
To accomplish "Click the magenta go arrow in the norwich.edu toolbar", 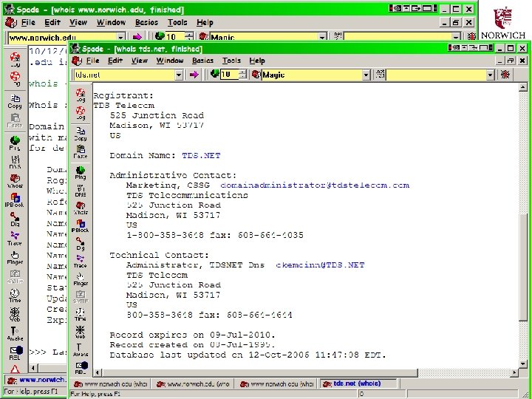I will pyautogui.click(x=137, y=36).
